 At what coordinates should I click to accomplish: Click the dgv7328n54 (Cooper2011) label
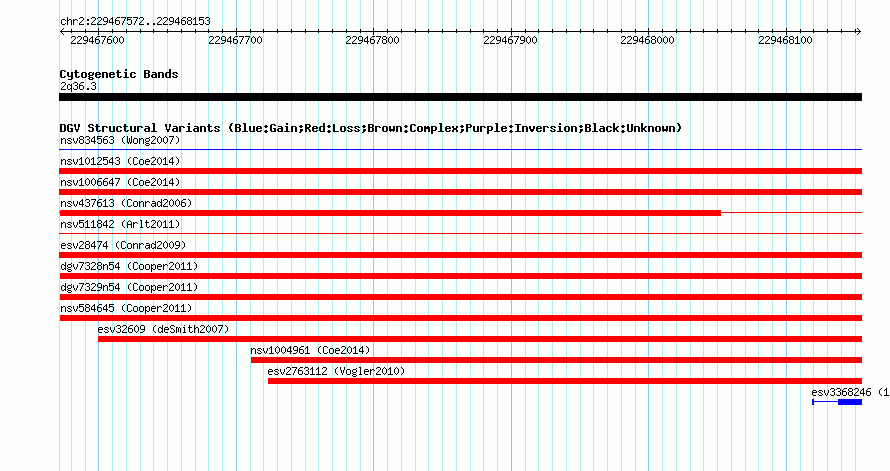tap(129, 266)
